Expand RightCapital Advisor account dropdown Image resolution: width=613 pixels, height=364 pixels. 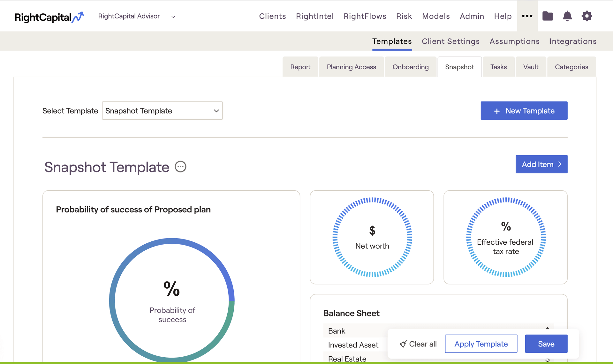(x=173, y=17)
